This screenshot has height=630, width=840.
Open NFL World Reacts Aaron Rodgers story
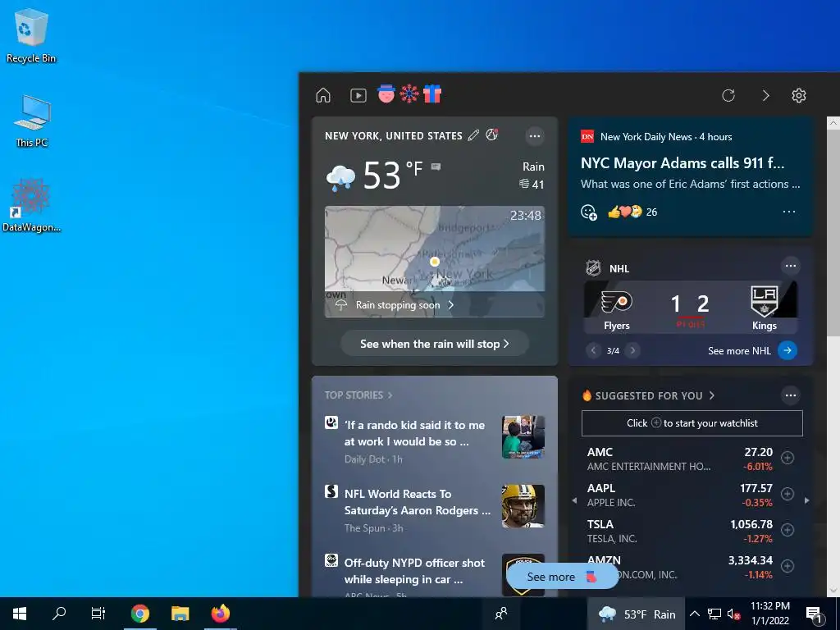(x=418, y=502)
